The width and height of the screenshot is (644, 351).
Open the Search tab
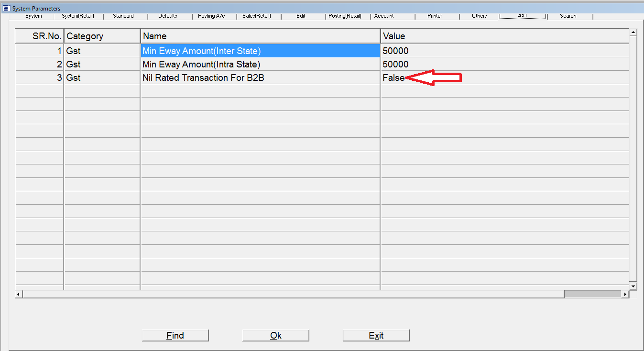click(x=568, y=16)
